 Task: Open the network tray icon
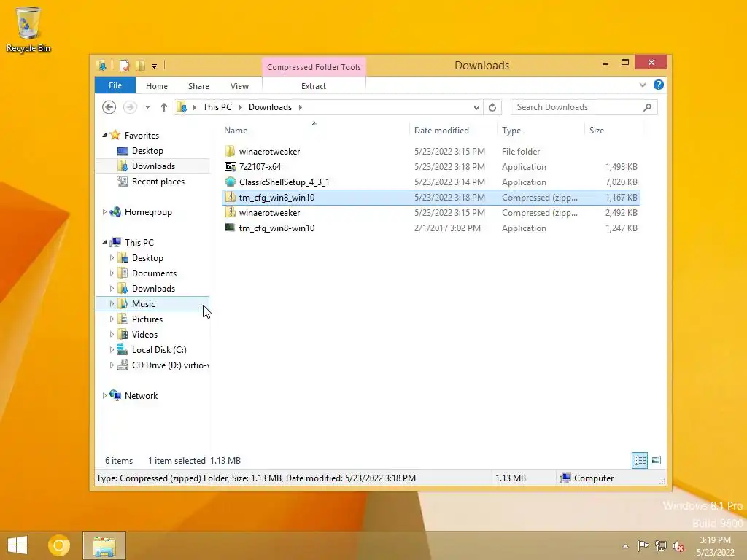[x=660, y=545]
